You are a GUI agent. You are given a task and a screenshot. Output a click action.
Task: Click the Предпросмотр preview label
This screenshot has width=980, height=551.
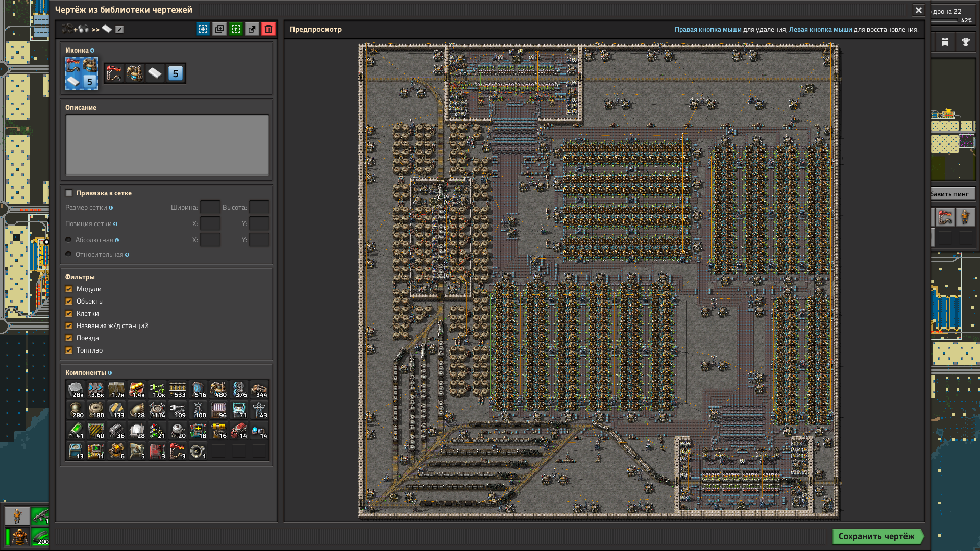pyautogui.click(x=316, y=29)
